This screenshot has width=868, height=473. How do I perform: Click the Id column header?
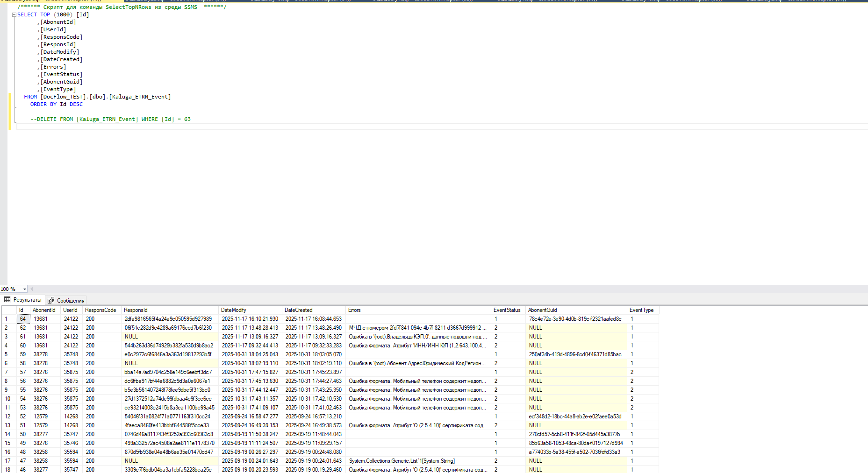click(23, 310)
